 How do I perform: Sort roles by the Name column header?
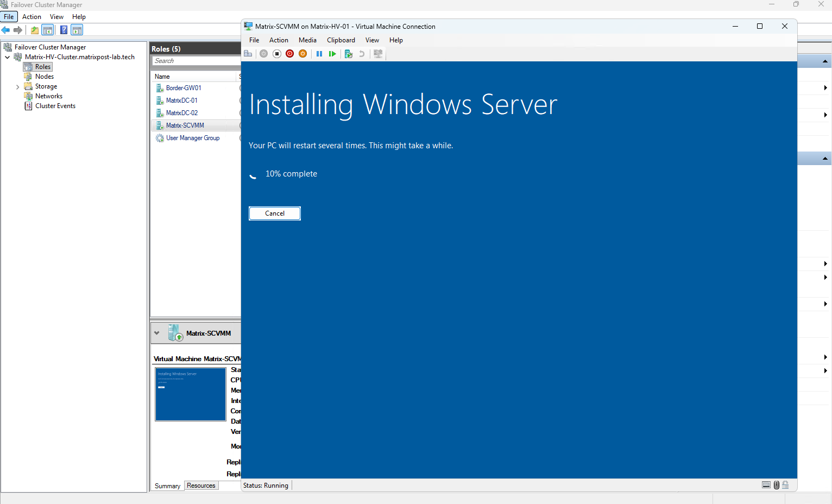click(194, 77)
